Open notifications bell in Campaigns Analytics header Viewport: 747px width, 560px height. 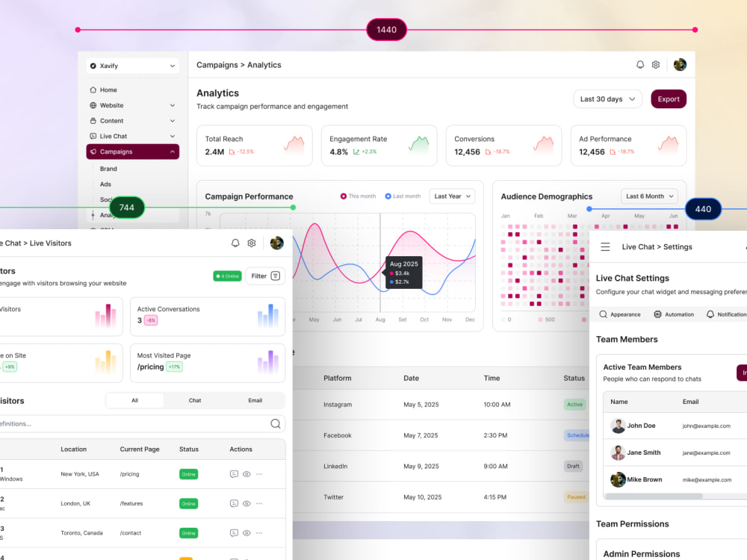point(640,65)
